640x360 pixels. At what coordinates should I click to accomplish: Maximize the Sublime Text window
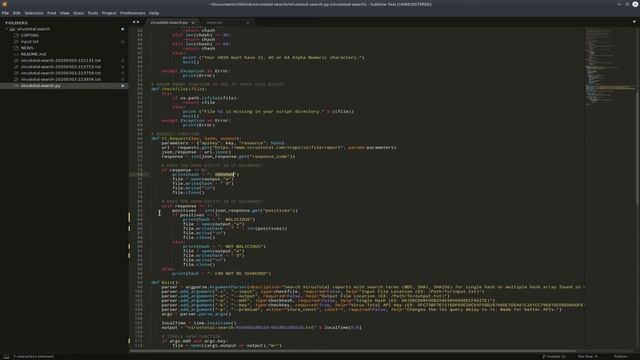tap(627, 4)
